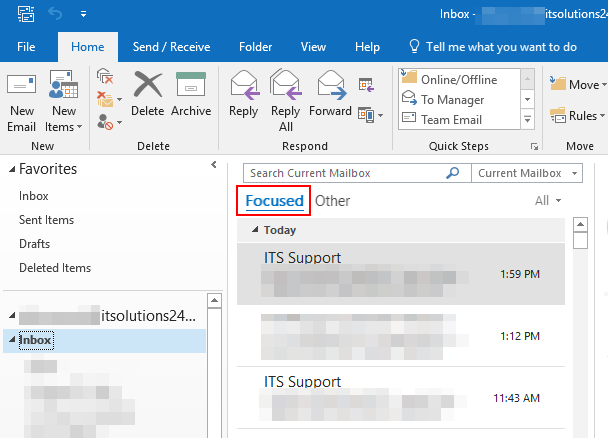The height and width of the screenshot is (438, 608).
Task: Open the Move dropdown
Action: [576, 85]
